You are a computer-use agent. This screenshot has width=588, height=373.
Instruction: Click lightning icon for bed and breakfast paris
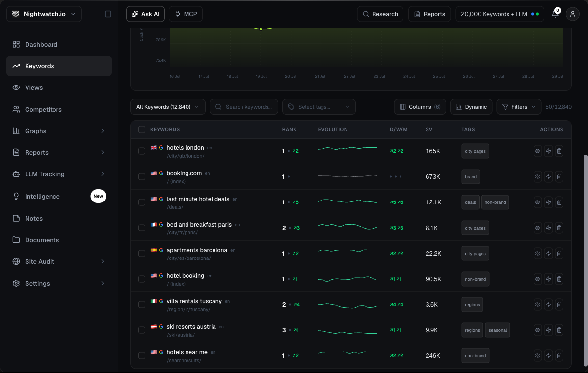coord(548,228)
